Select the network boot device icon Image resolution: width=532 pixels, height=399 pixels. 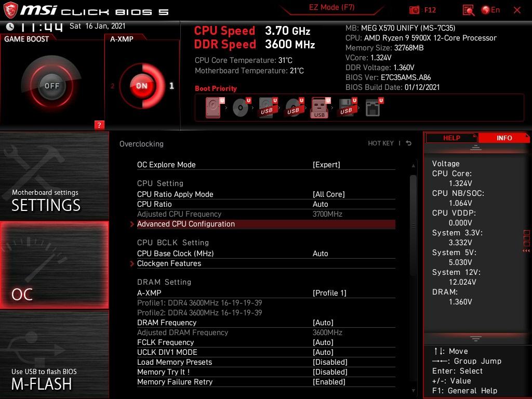tap(374, 108)
